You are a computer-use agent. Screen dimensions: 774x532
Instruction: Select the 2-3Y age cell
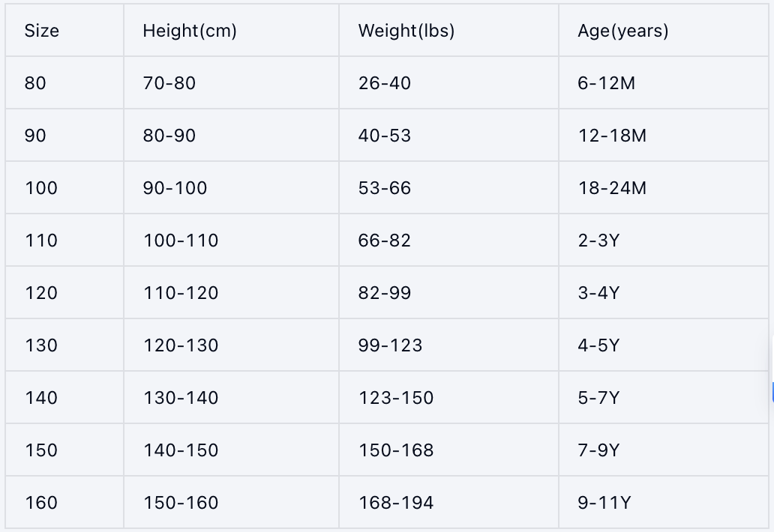[x=598, y=241]
